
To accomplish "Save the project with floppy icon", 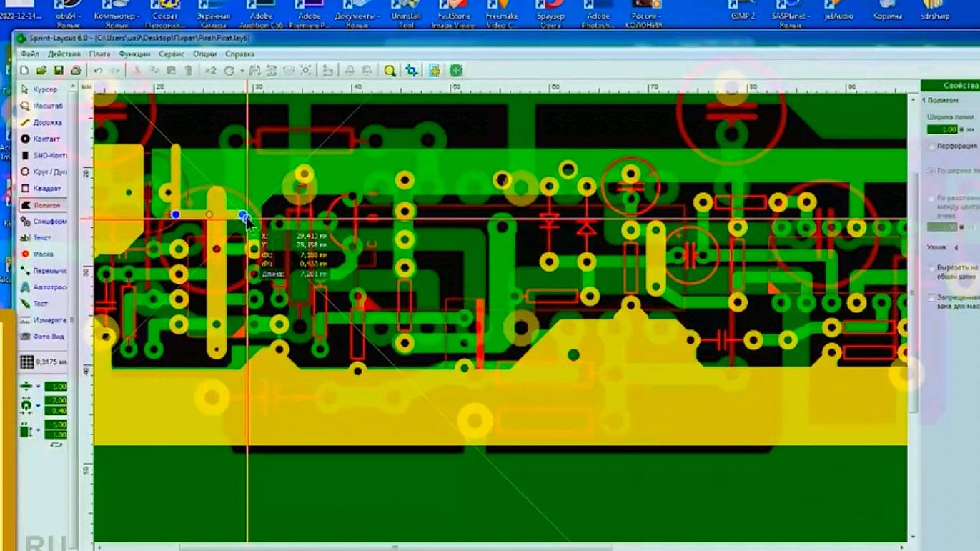I will tap(59, 71).
